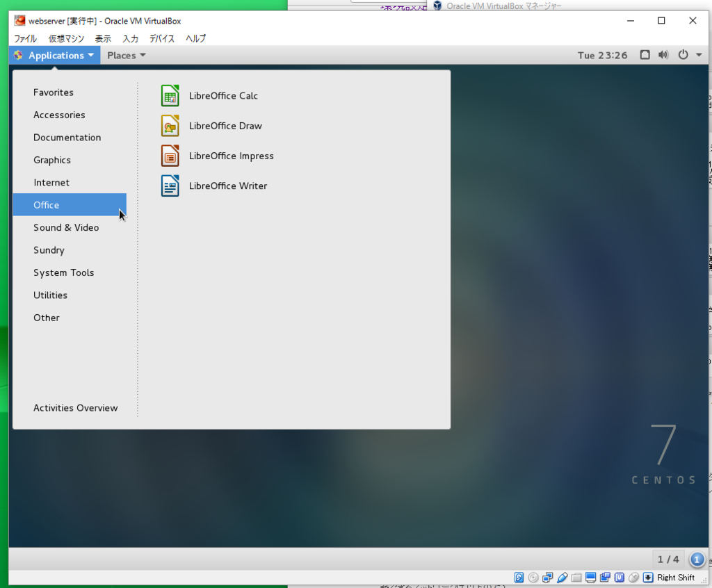Open the ファイル menu in VirtualBox

tap(25, 39)
